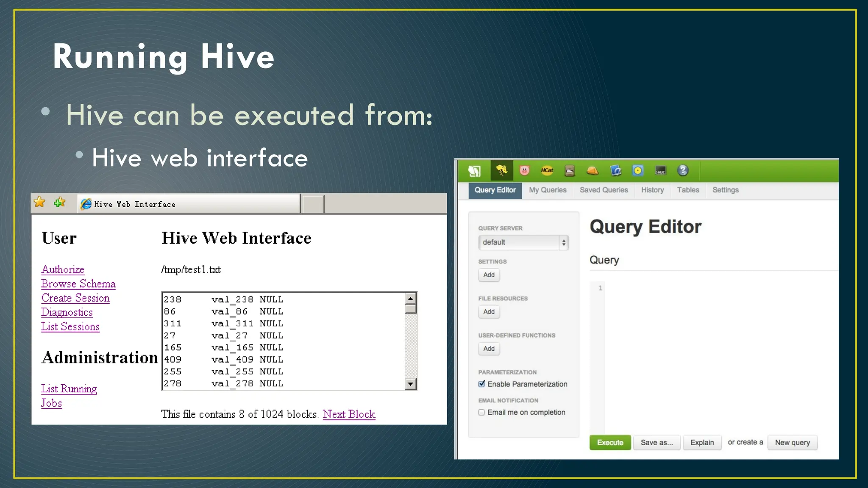868x488 pixels.
Task: Click the row 'val_255 NULL' in results
Action: pos(224,372)
